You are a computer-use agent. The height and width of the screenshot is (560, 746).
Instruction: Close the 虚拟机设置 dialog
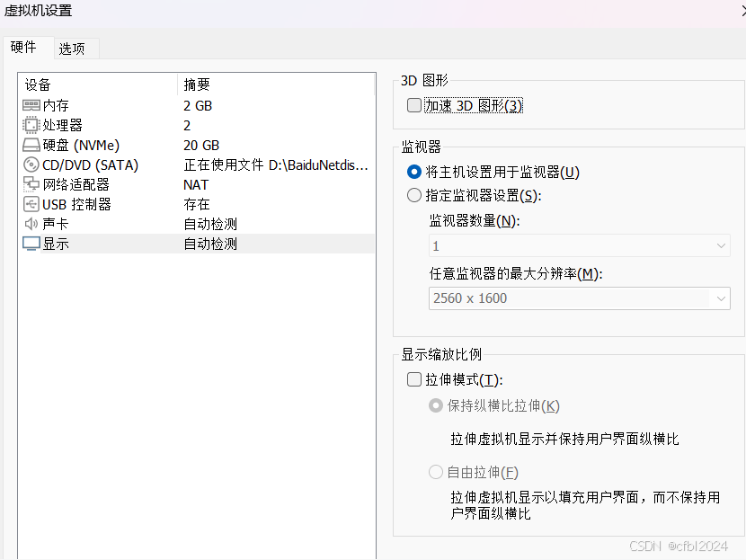[742, 11]
